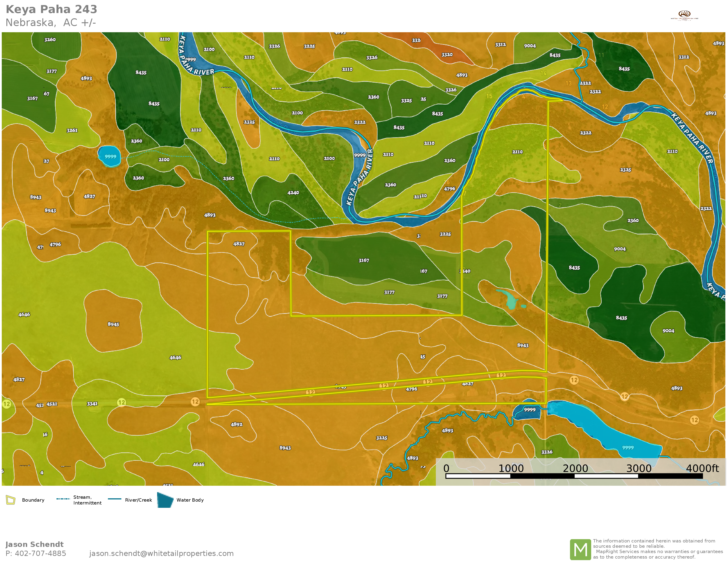728x563 pixels.
Task: Click the Water Body legend polygon icon
Action: pos(165,500)
